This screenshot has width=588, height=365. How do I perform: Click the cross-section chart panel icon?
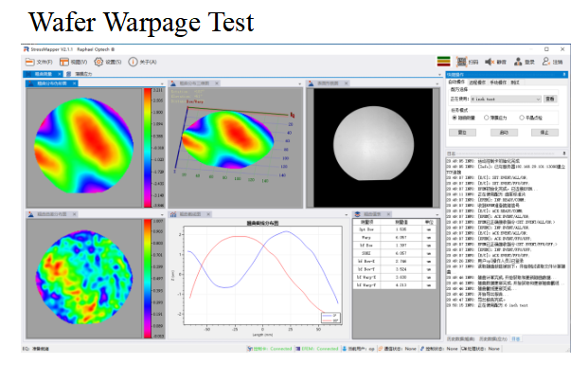point(173,214)
